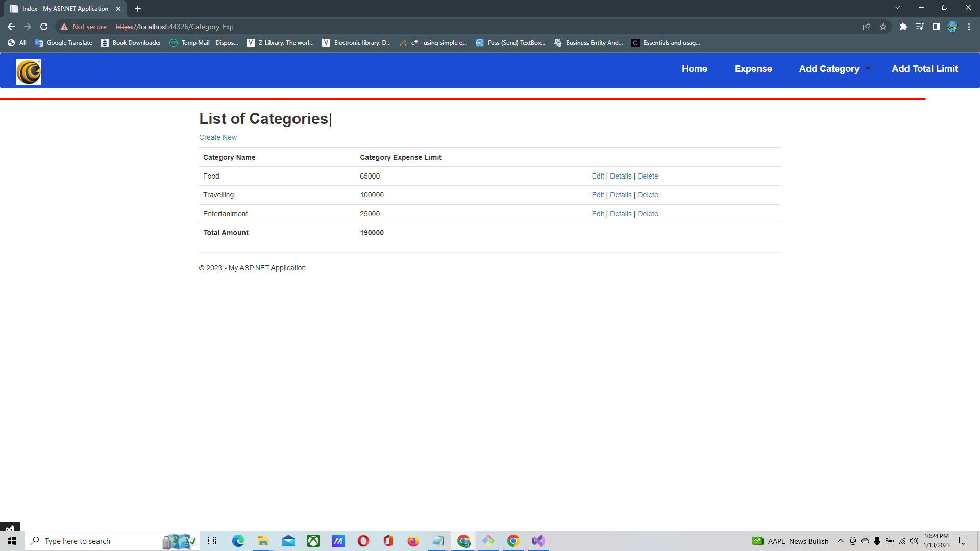The height and width of the screenshot is (551, 980).
Task: Open Firefox from the taskbar
Action: pos(413,541)
